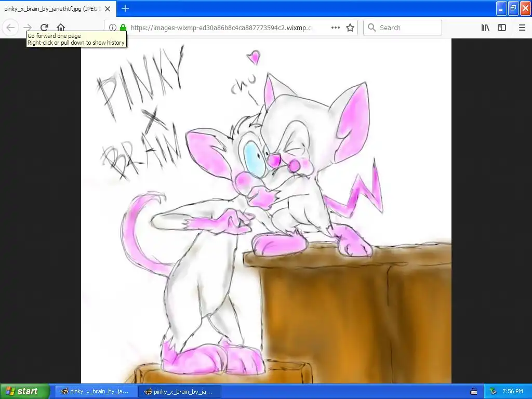The height and width of the screenshot is (399, 532).
Task: Go forward one page arrow
Action: pyautogui.click(x=28, y=28)
